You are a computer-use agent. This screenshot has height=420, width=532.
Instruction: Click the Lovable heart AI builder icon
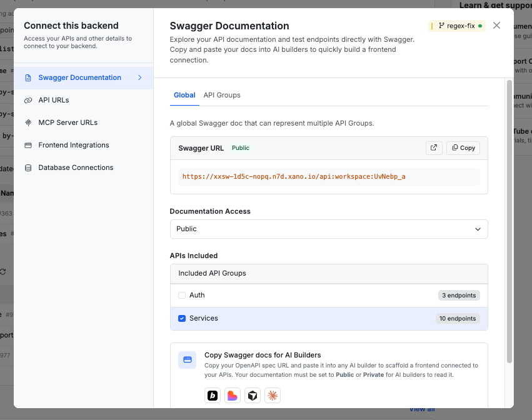[x=233, y=396]
